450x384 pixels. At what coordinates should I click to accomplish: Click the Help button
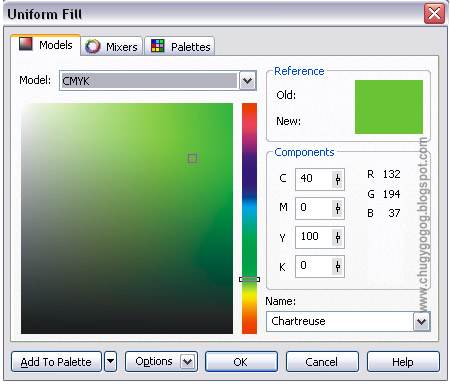[403, 362]
